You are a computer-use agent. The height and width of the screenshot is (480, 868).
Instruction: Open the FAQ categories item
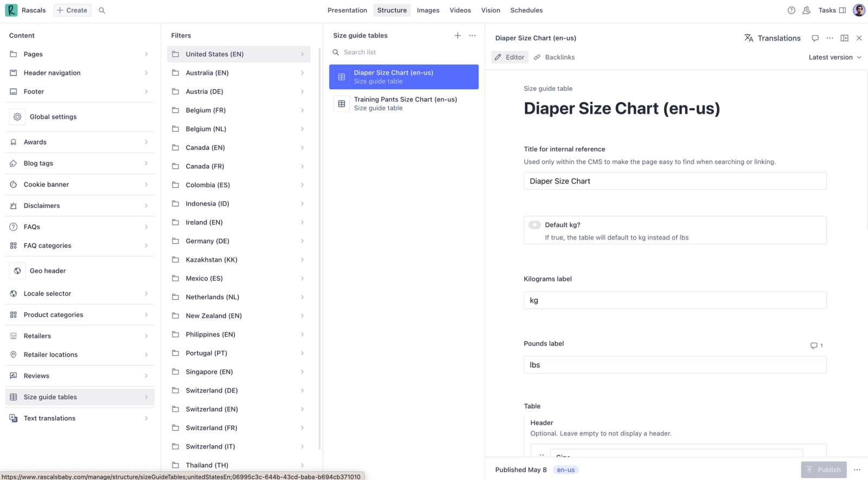pos(80,246)
